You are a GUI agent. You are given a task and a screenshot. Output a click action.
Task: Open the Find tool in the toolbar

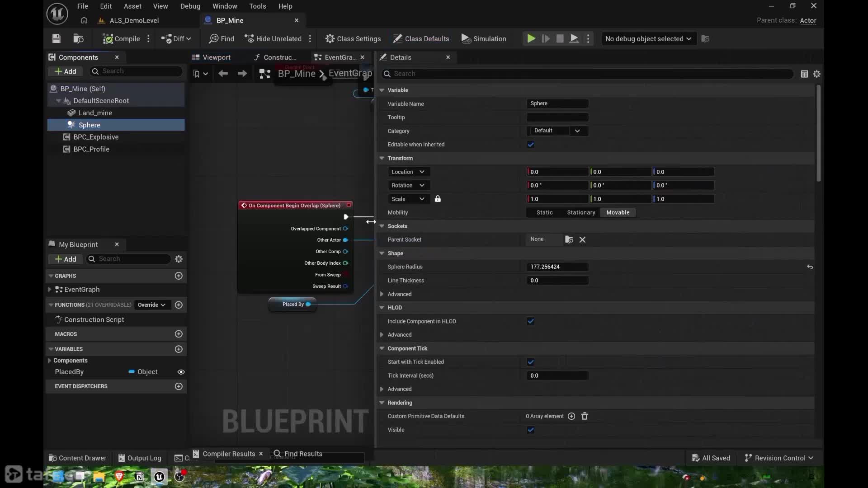222,39
